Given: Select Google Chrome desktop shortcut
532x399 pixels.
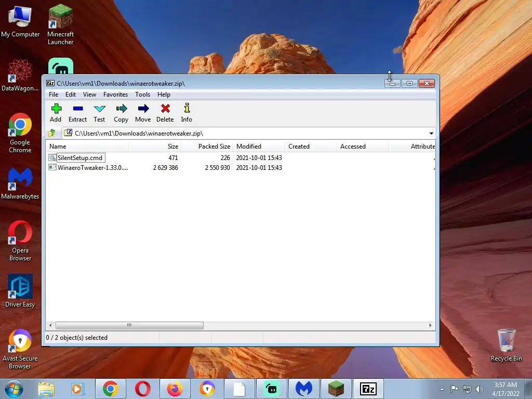Looking at the screenshot, I should (x=20, y=133).
